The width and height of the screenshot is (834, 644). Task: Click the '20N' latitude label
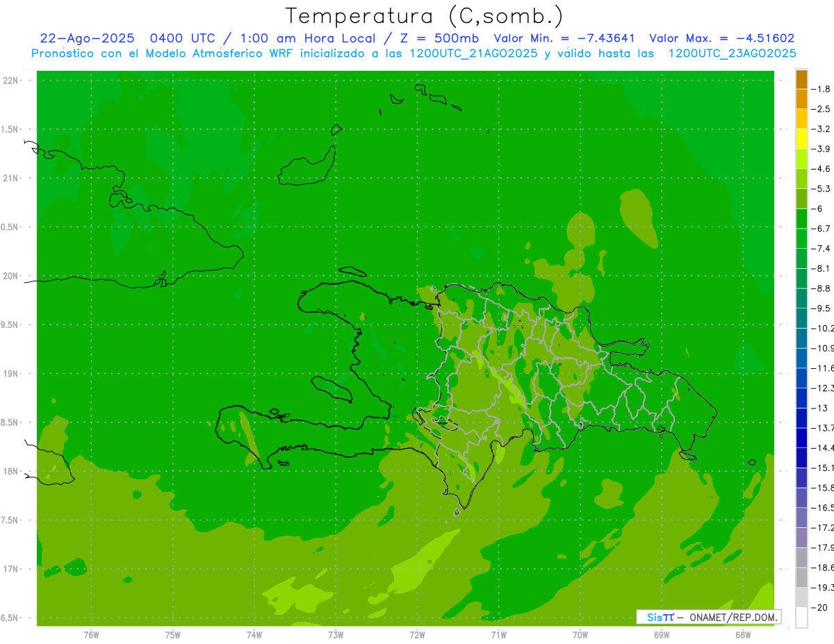pyautogui.click(x=12, y=276)
